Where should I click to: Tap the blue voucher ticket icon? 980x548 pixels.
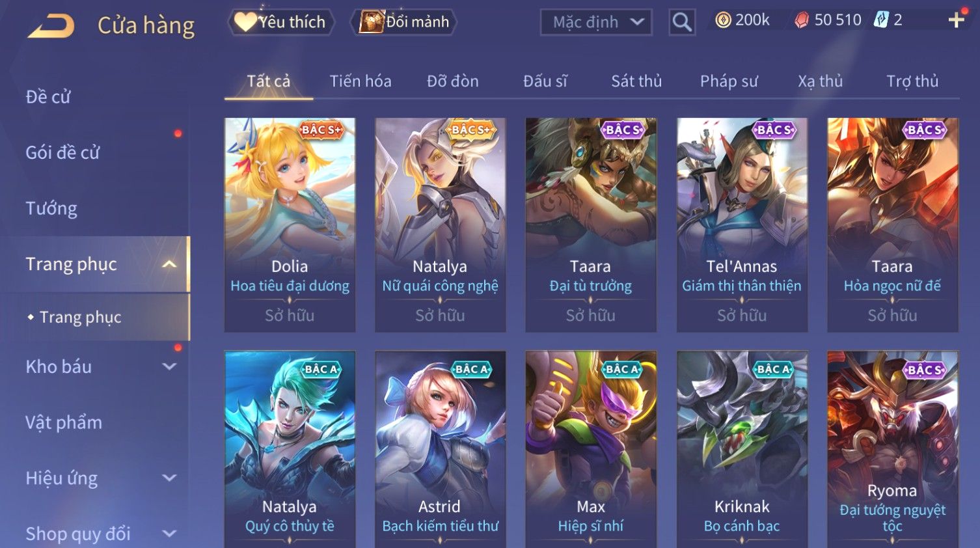pyautogui.click(x=880, y=20)
